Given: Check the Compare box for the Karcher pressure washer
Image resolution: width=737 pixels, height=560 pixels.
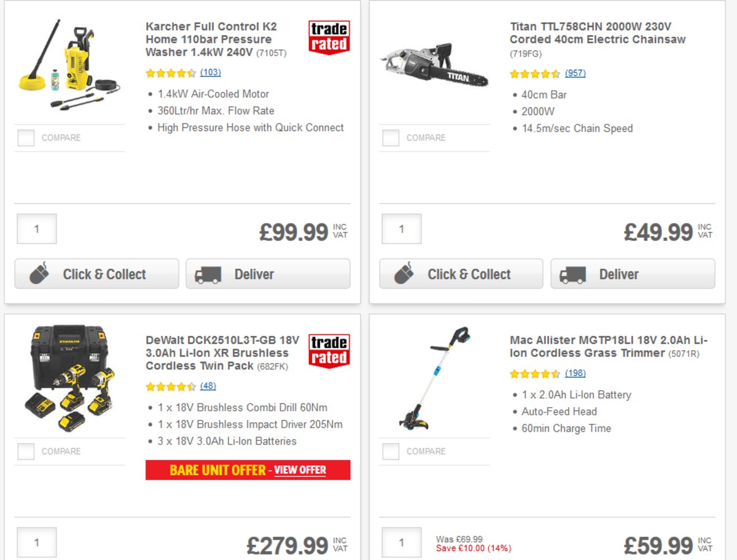Looking at the screenshot, I should point(25,138).
